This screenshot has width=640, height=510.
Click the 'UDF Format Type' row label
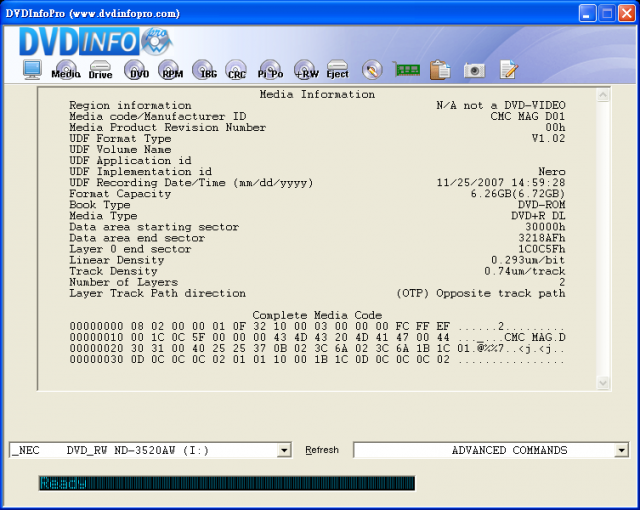click(x=120, y=139)
